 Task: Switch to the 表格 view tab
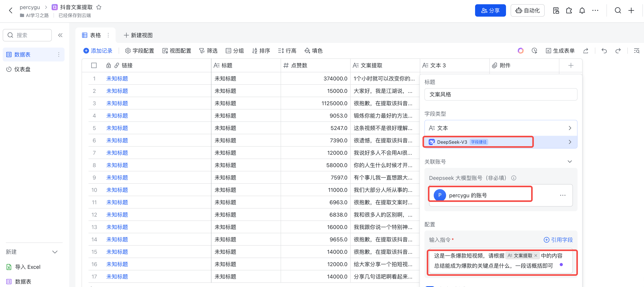(x=91, y=35)
